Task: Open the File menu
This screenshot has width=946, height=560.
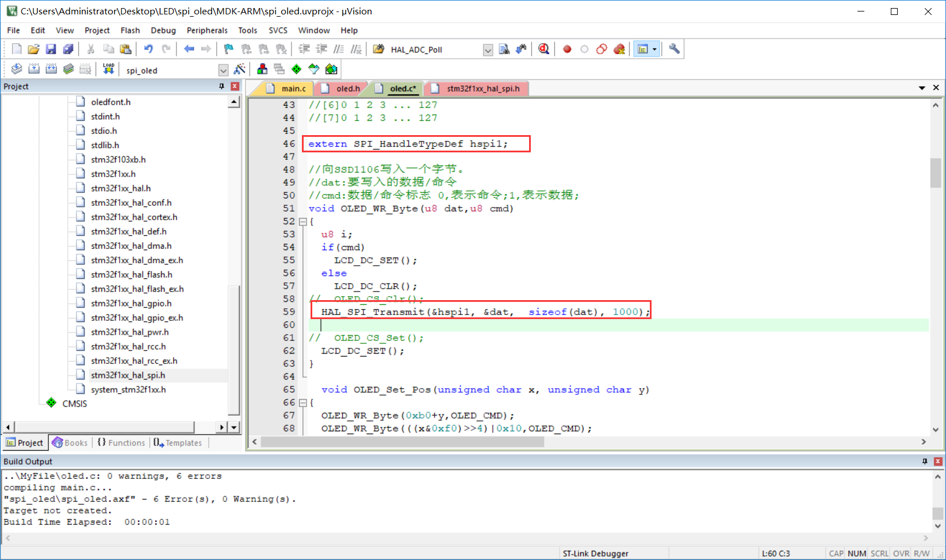Action: click(x=14, y=30)
